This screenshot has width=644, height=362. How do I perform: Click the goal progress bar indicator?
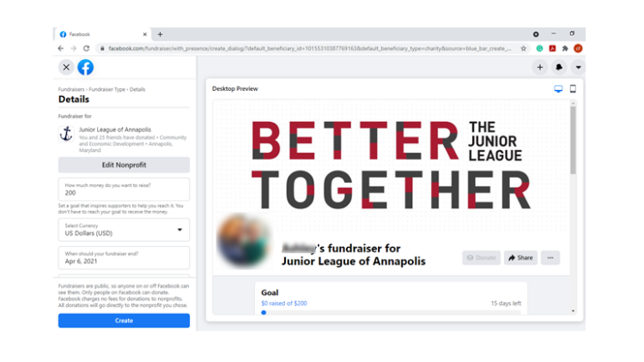click(264, 313)
